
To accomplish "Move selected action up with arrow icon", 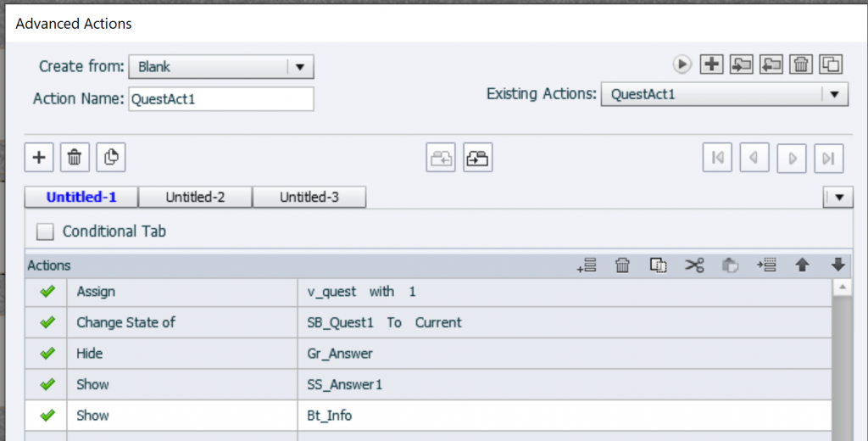I will point(802,265).
